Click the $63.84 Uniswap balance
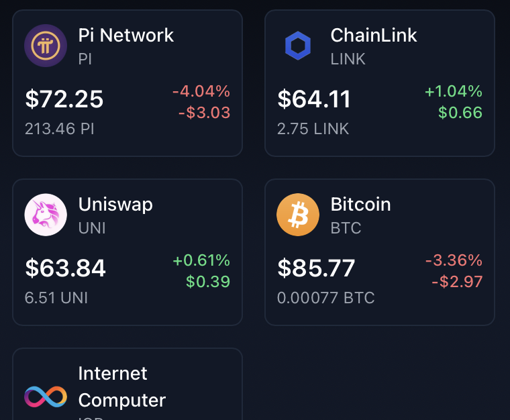Viewport: 510px width, 420px height. point(65,268)
